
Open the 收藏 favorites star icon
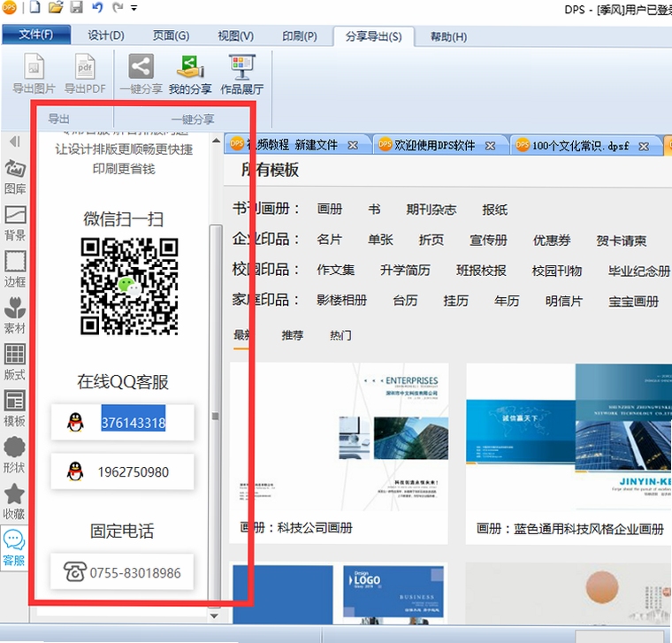[x=14, y=501]
